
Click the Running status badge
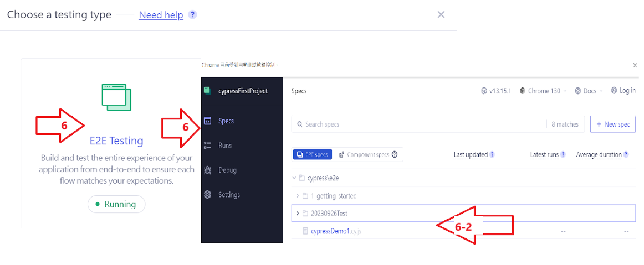[116, 204]
